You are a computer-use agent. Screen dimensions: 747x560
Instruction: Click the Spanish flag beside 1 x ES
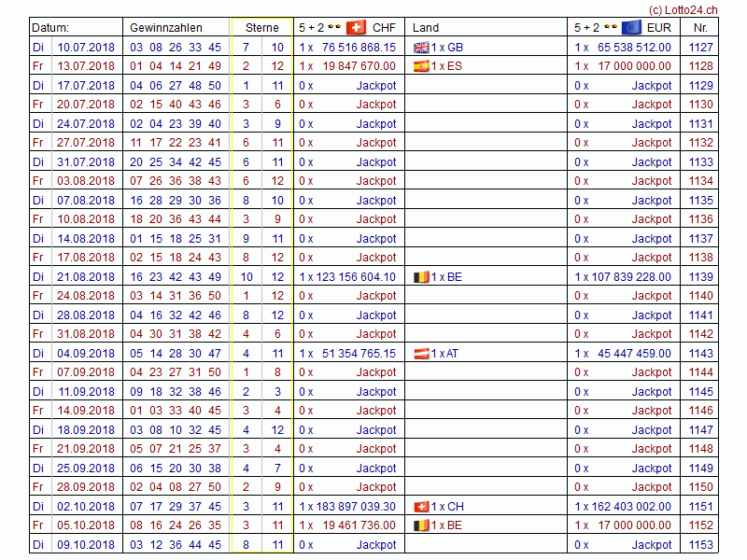click(x=421, y=66)
